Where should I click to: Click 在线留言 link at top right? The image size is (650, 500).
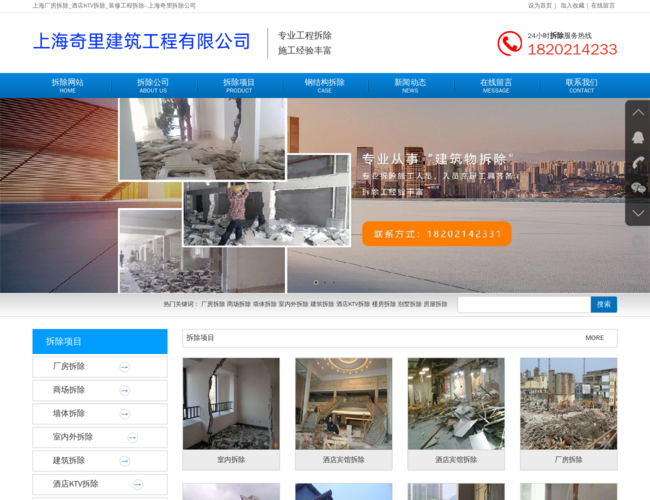[603, 6]
